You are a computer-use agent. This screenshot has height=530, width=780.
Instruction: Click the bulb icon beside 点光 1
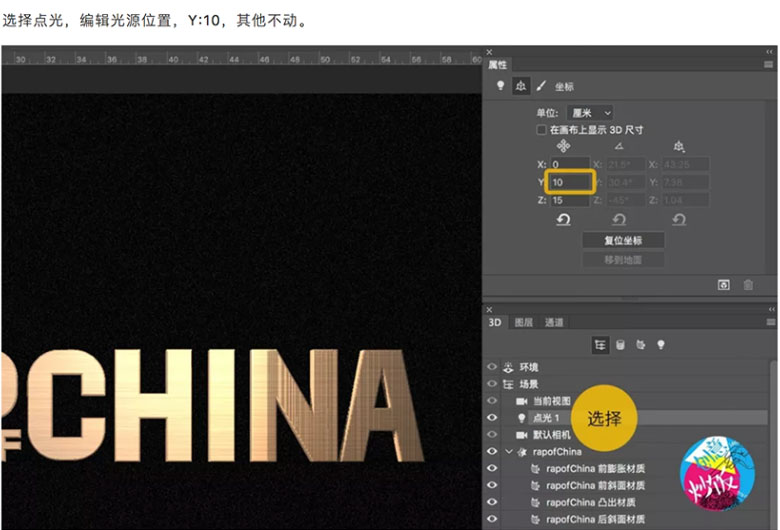521,418
